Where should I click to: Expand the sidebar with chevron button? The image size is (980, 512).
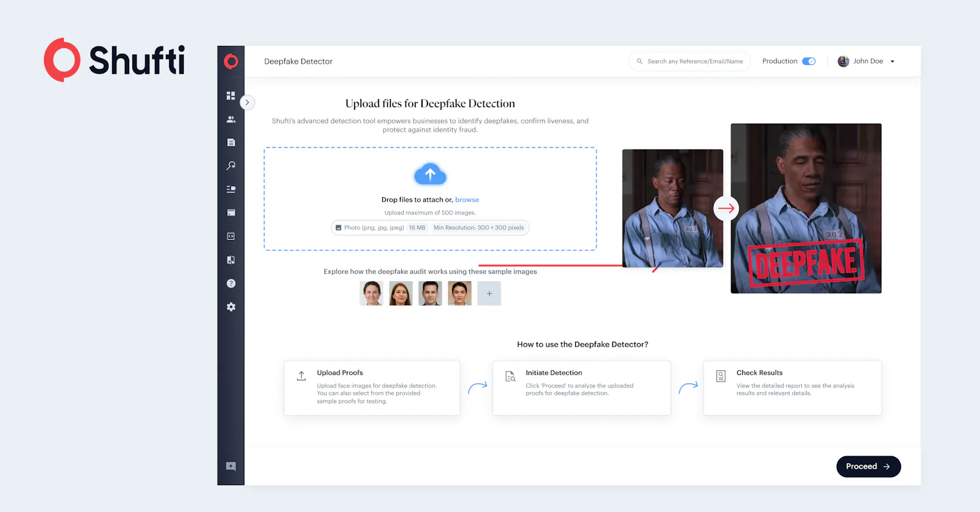247,102
